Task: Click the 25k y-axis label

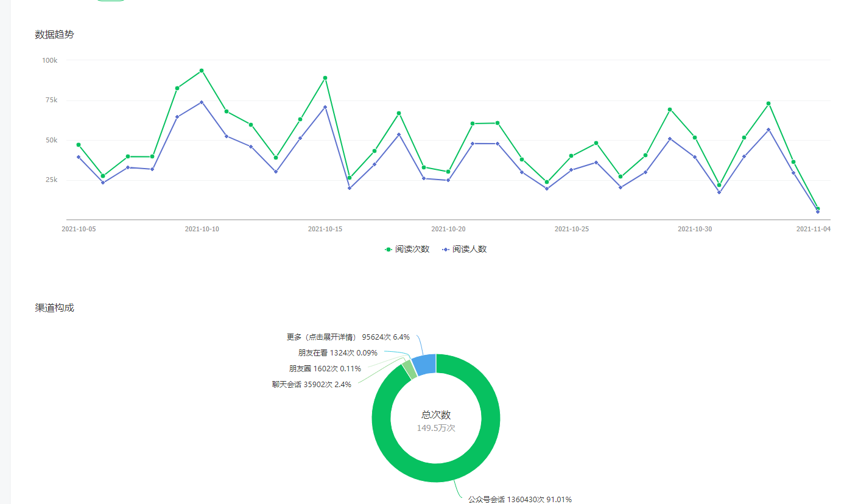Action: tap(52, 180)
